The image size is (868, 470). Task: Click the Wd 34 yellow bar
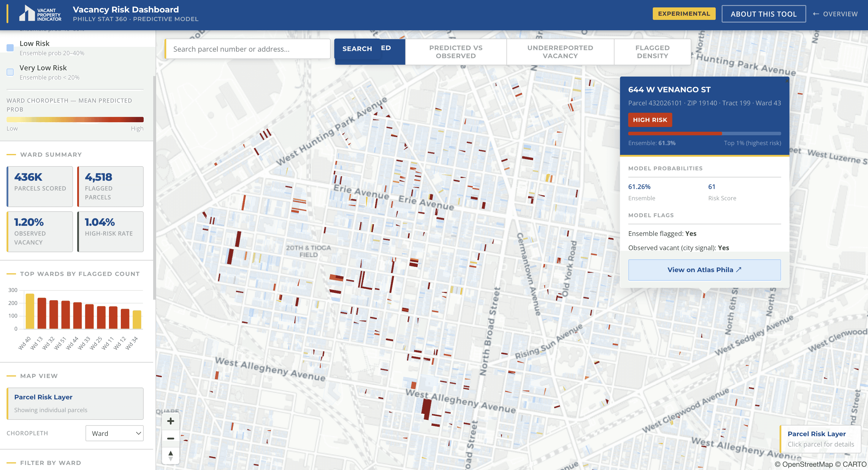[x=137, y=319]
